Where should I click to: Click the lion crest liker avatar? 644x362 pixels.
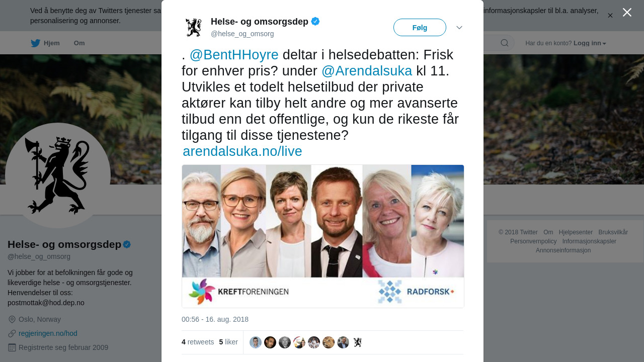358,342
